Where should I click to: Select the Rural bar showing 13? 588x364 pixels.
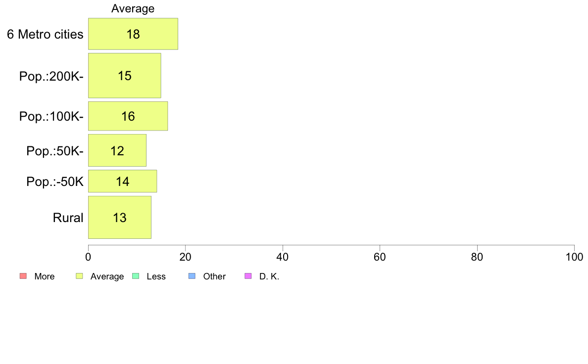120,218
